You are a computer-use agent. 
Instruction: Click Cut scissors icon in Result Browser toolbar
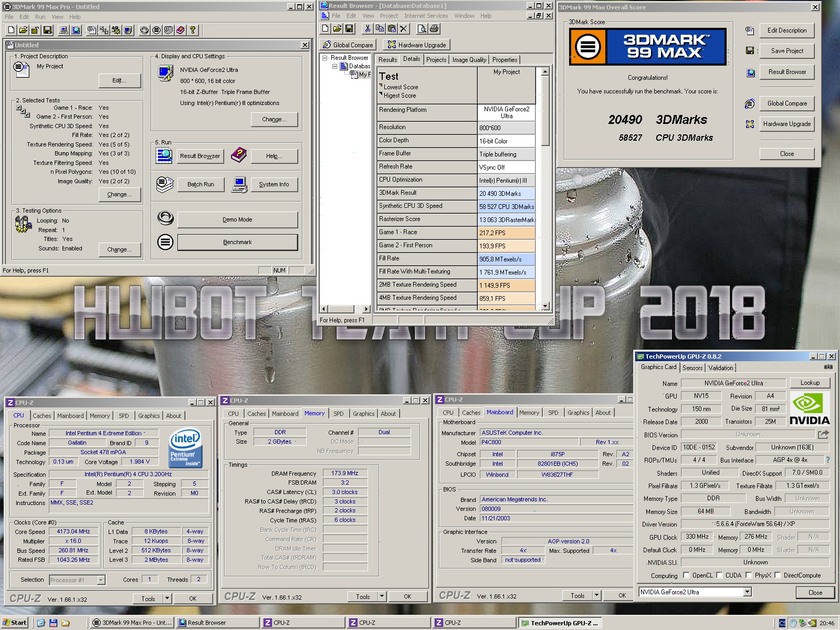[x=367, y=28]
